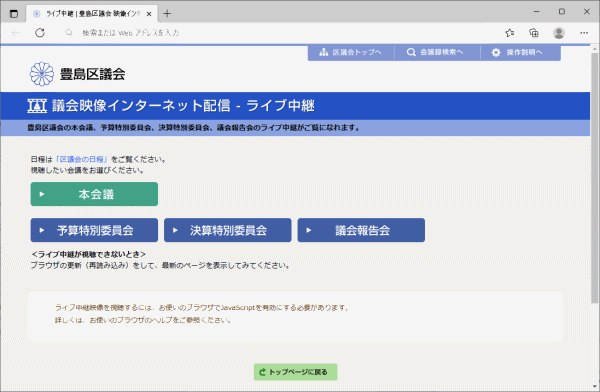
Task: Click search icon in address bar
Action: pos(69,33)
